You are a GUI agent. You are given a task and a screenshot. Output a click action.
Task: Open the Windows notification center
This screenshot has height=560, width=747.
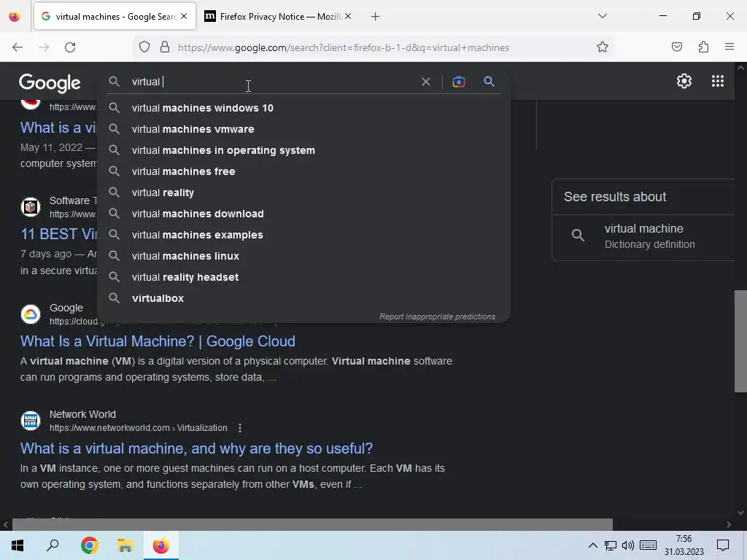(723, 545)
